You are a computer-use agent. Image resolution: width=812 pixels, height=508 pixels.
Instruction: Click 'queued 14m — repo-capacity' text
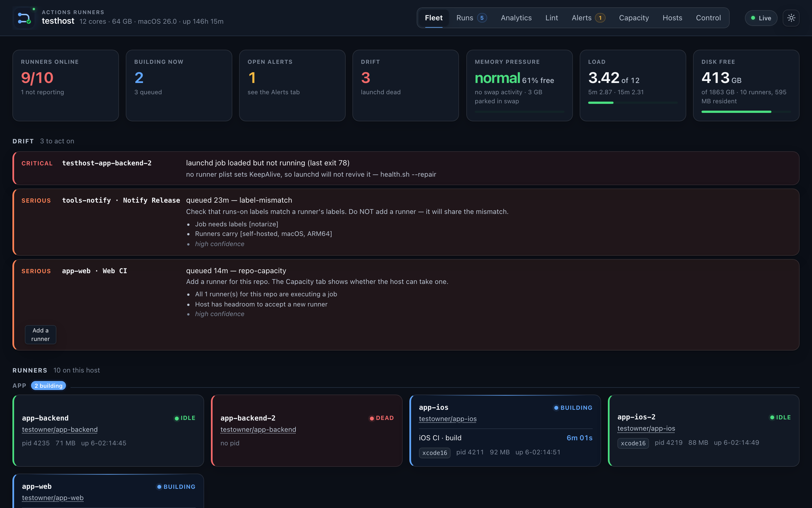[x=236, y=271]
